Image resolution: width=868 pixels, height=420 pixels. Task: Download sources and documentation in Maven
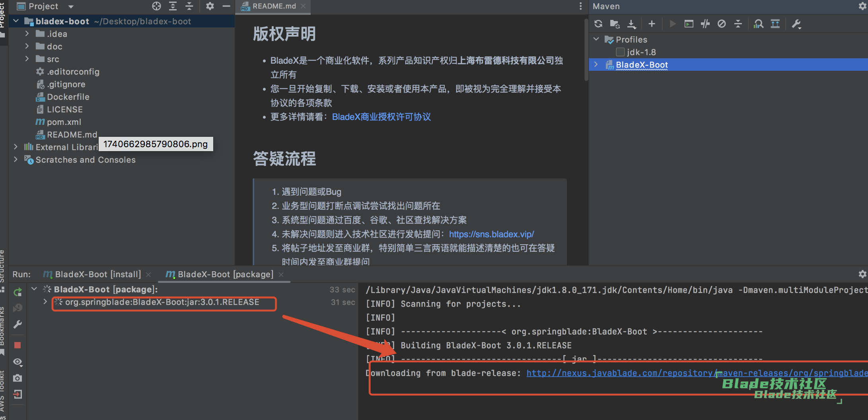(x=632, y=24)
